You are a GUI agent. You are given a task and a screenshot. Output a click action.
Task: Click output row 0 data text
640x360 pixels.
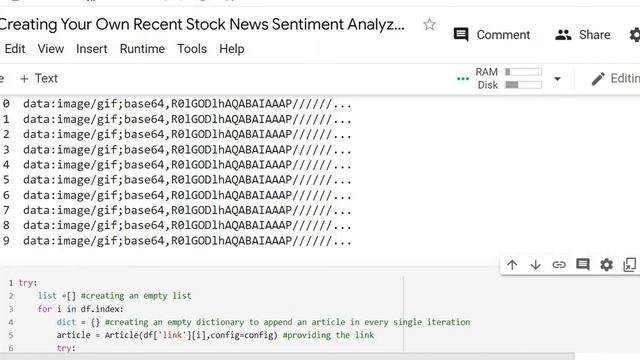[187, 104]
